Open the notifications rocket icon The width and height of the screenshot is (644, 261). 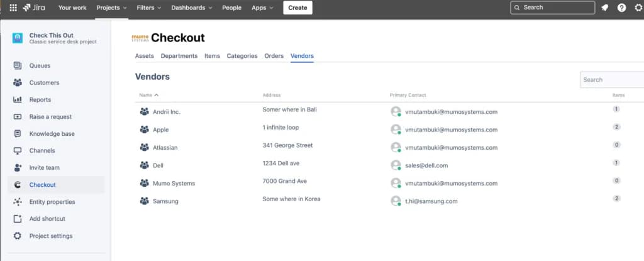pos(604,8)
